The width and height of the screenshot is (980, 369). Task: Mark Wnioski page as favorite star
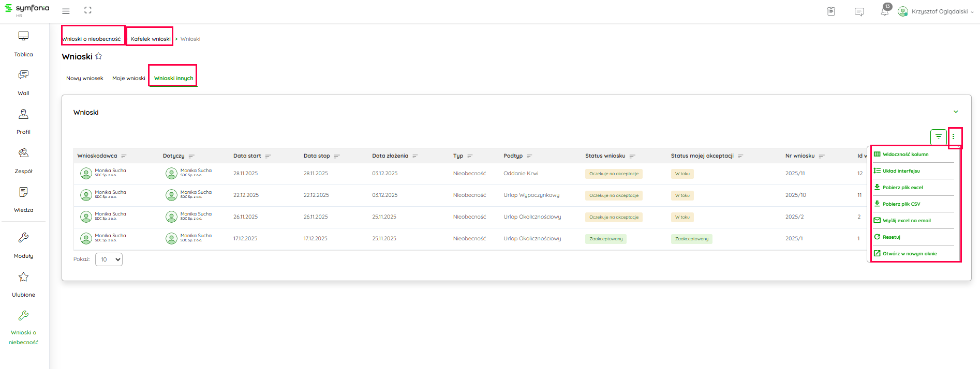(99, 56)
